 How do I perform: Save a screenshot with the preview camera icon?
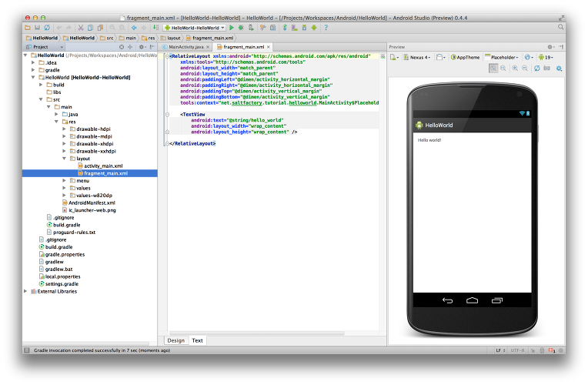coord(546,69)
